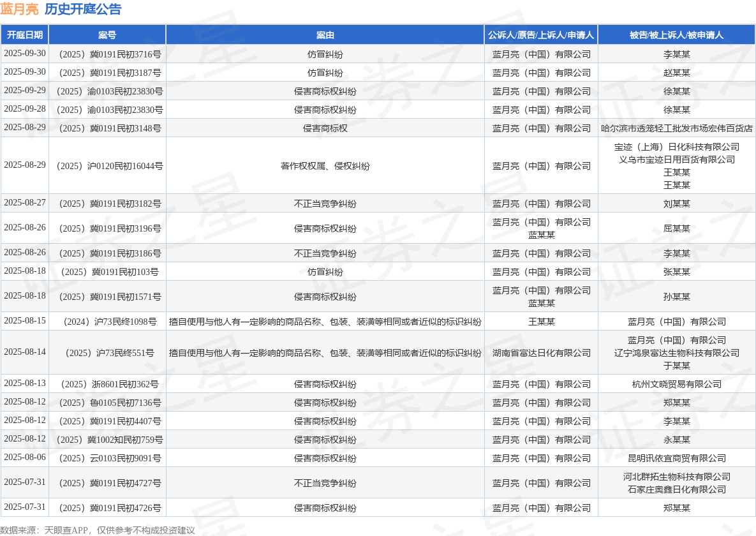Click defendant 于某某
The image size is (756, 536).
tap(676, 365)
